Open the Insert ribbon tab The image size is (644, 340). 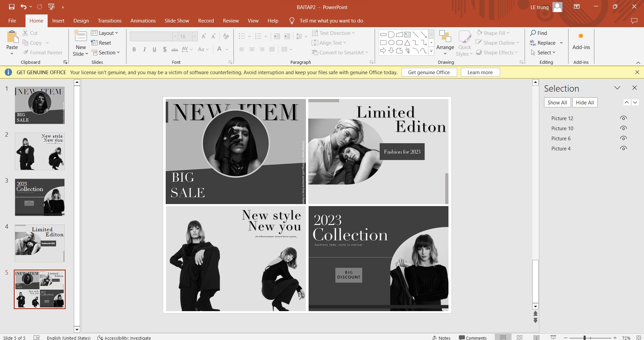[58, 21]
